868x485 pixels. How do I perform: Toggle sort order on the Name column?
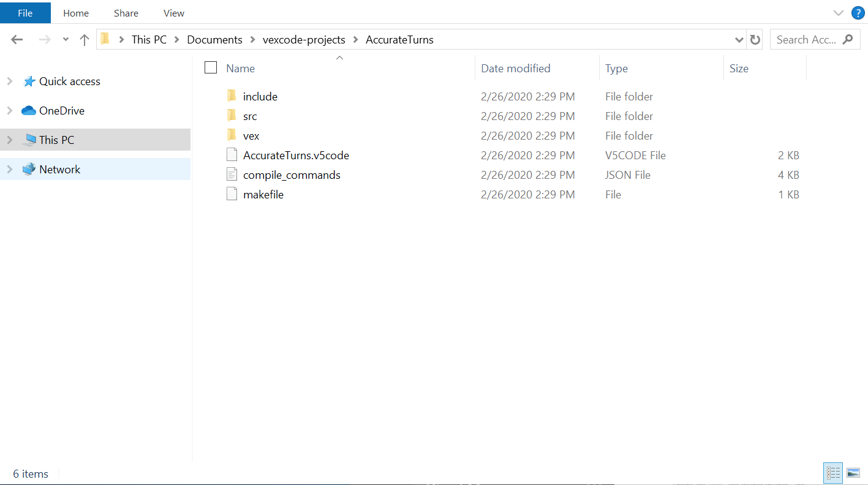pos(240,68)
